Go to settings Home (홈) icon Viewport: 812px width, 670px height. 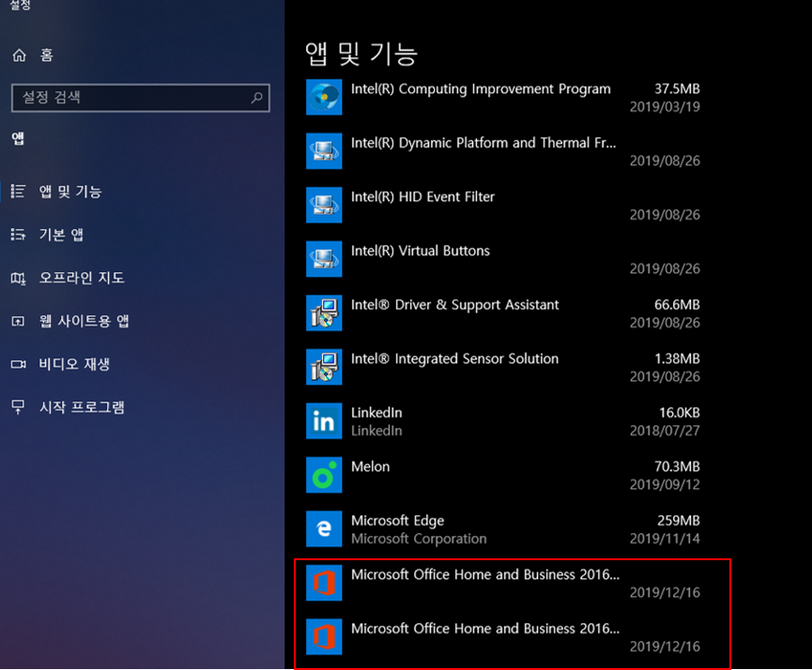pyautogui.click(x=19, y=54)
